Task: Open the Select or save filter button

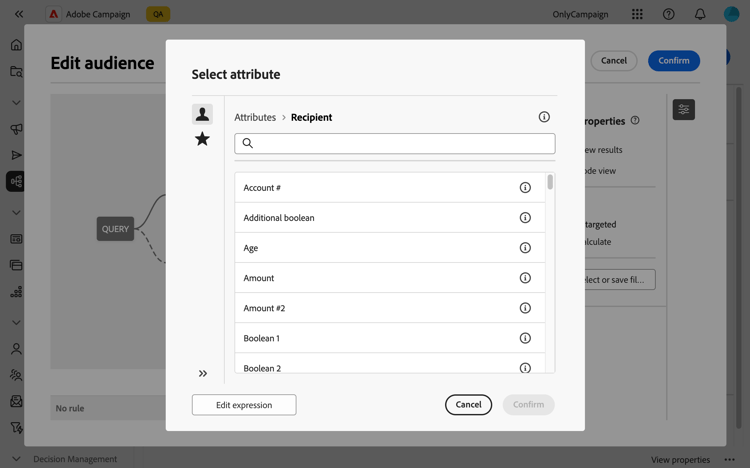Action: 619,279
